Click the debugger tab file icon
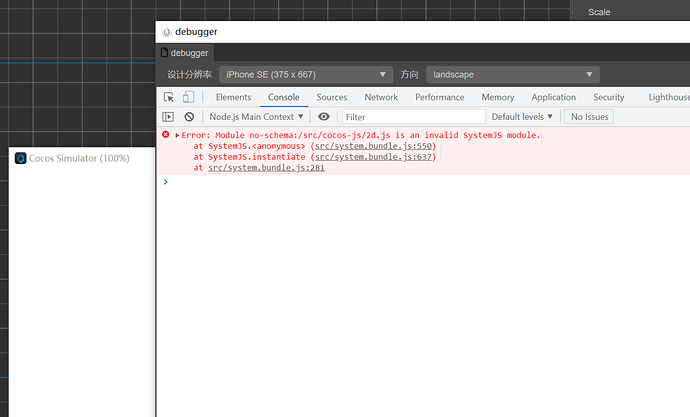The width and height of the screenshot is (690, 417). 165,52
